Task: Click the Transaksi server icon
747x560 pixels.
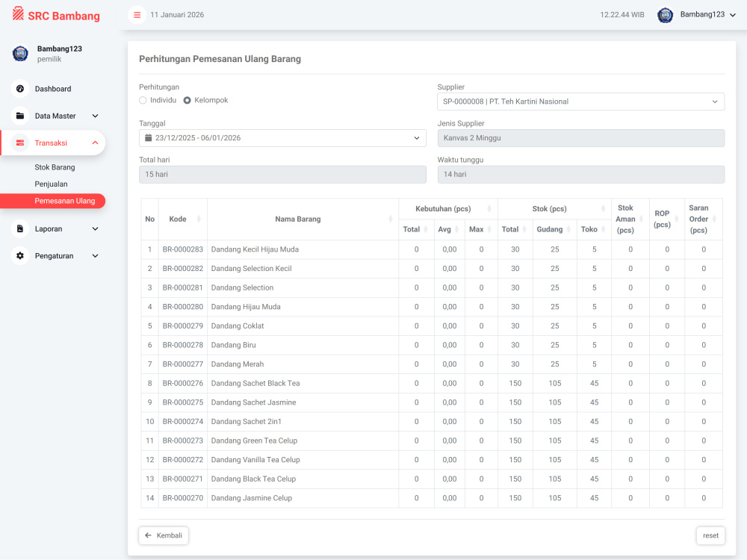Action: click(20, 143)
